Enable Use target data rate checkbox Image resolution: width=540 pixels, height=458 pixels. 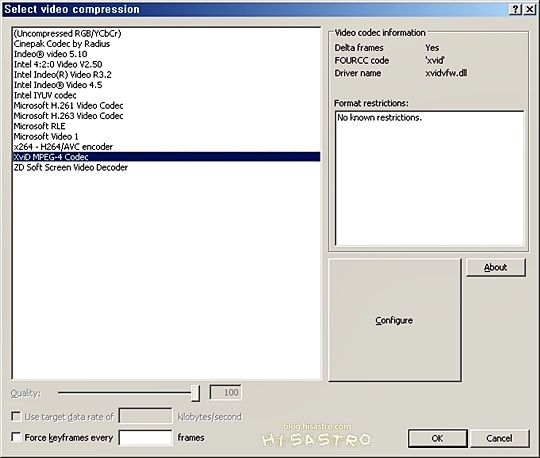[x=16, y=417]
